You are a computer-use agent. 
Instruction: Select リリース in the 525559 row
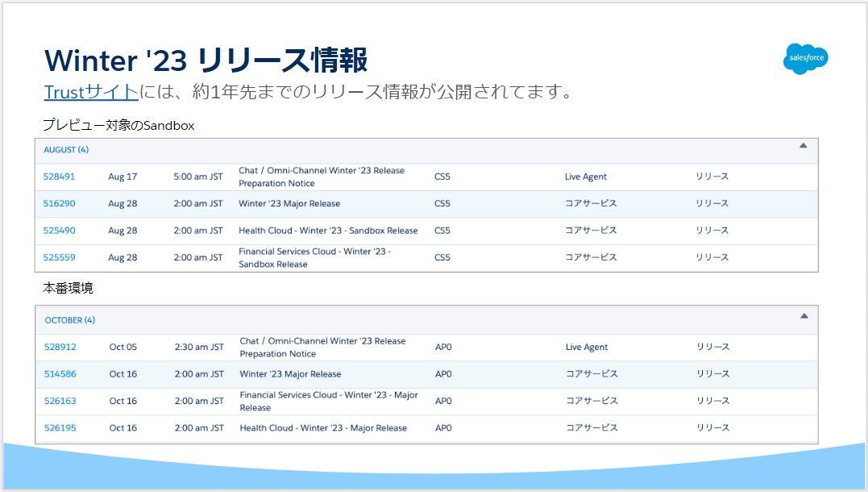pos(712,257)
